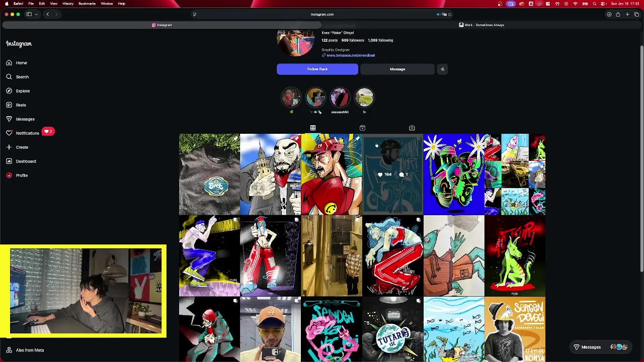Image resolution: width=644 pixels, height=362 pixels.
Task: Click the instagram.com address bar
Action: 322,14
